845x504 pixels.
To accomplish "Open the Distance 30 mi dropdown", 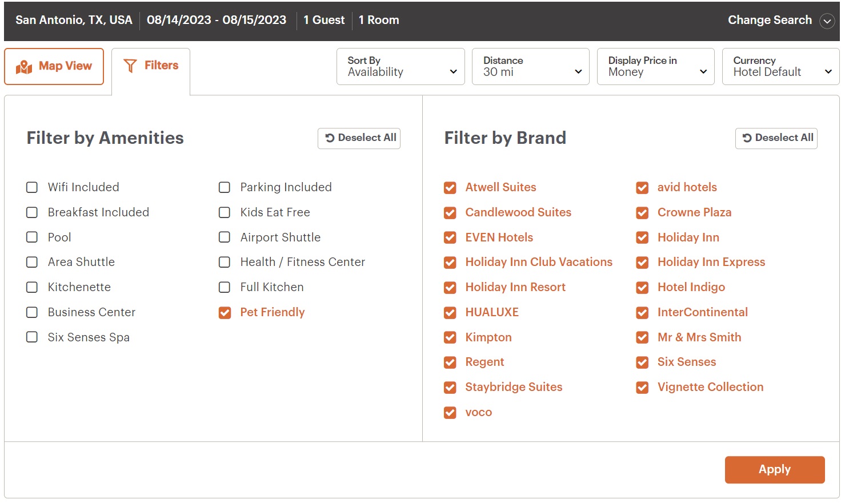I will (x=530, y=66).
